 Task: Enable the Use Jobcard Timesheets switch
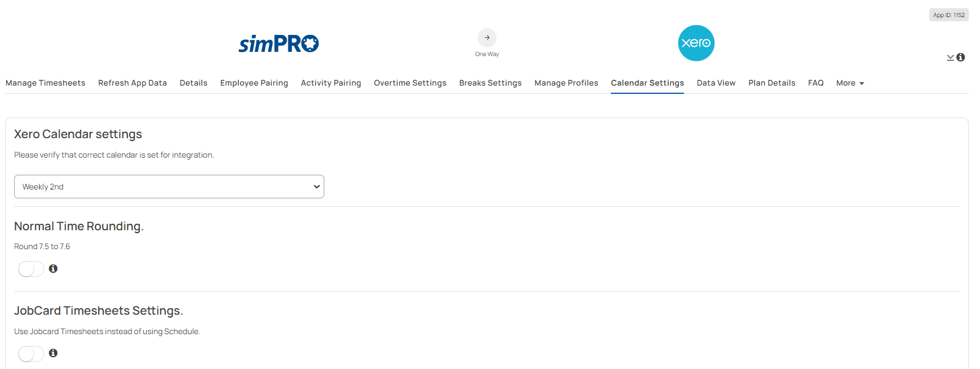pos(31,354)
